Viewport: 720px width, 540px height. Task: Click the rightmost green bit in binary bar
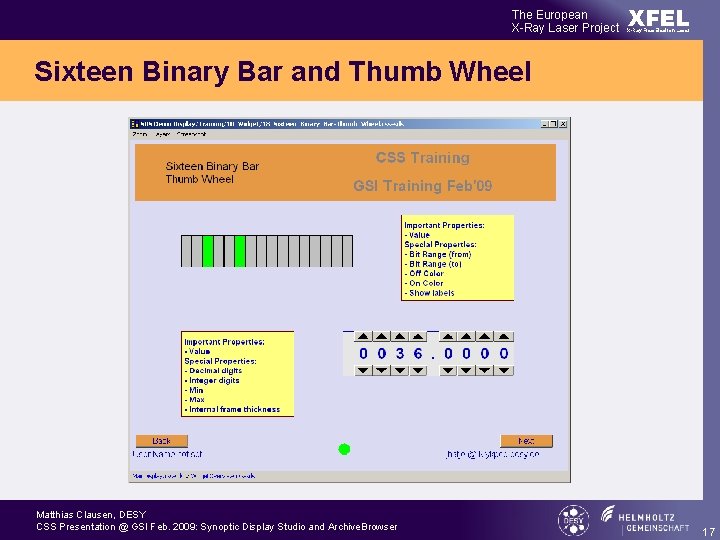[x=240, y=251]
